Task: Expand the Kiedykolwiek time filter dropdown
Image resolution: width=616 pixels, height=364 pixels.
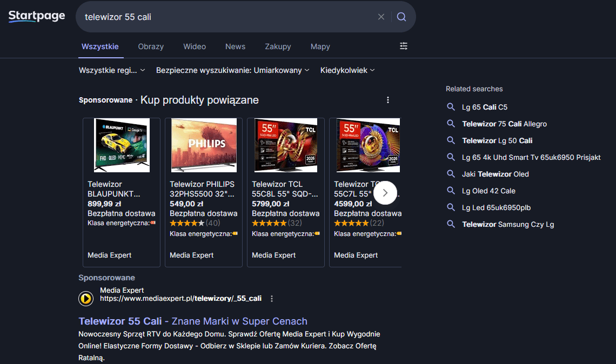Action: [x=347, y=70]
